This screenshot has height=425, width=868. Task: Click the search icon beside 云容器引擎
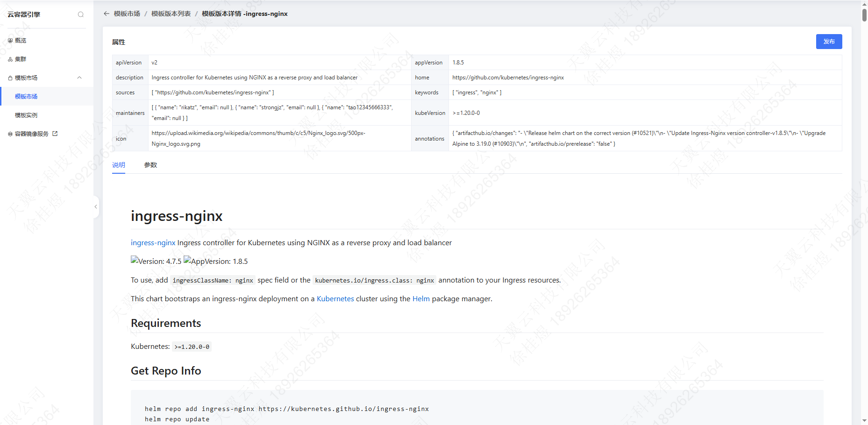coord(81,14)
